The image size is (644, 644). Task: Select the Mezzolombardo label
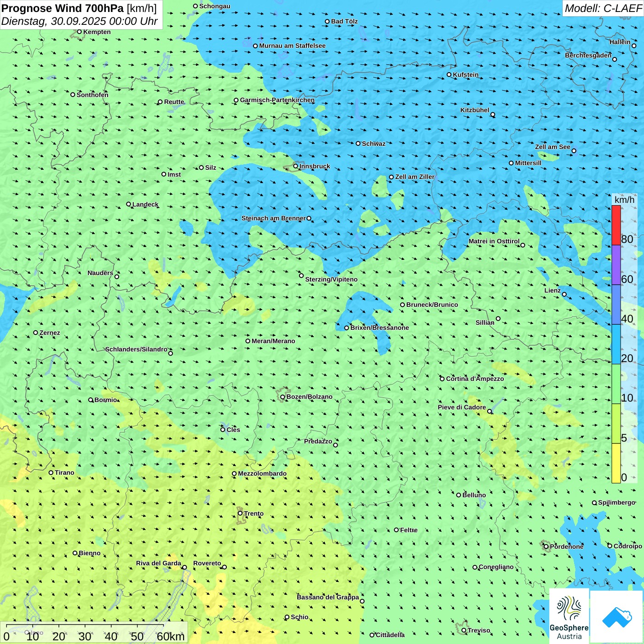pos(263,473)
